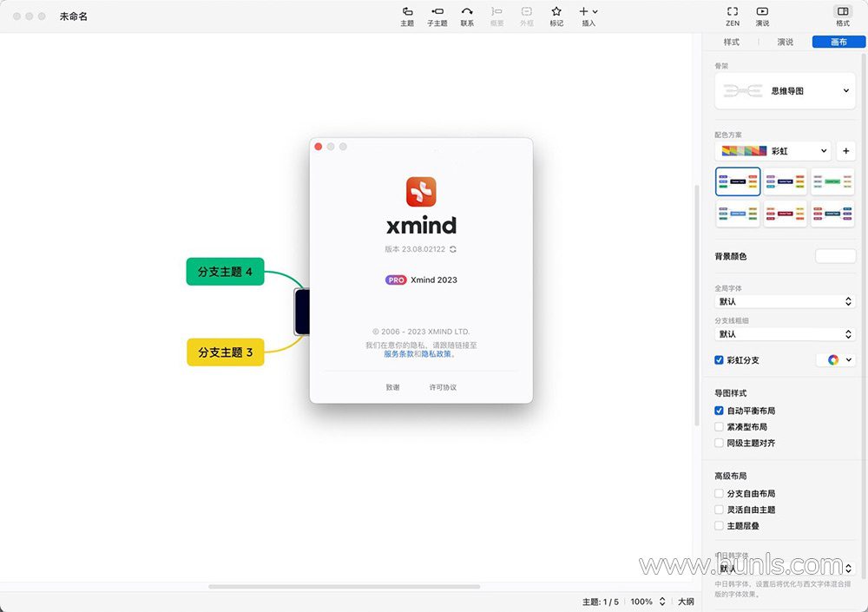Switch to the 样式 style tab

click(x=731, y=42)
